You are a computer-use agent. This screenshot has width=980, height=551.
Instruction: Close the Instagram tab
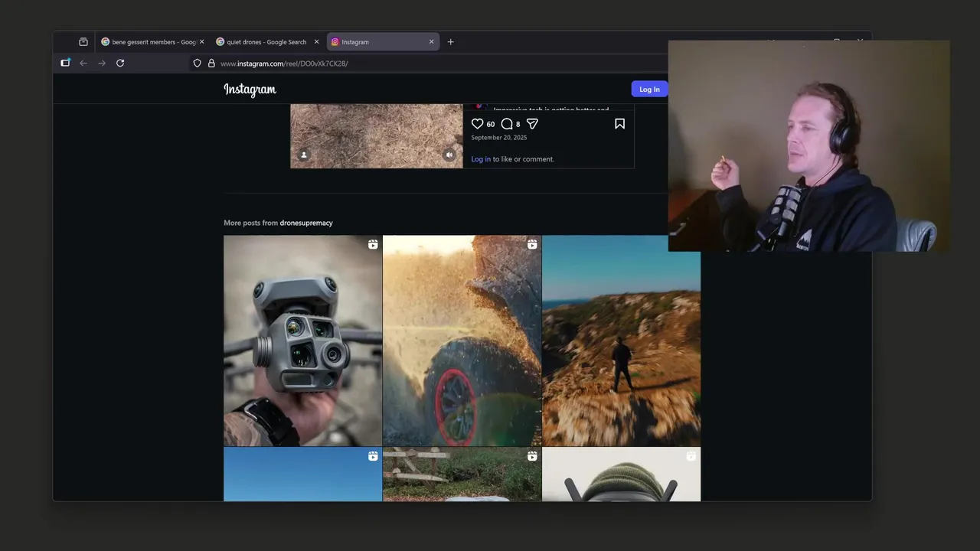click(x=431, y=42)
